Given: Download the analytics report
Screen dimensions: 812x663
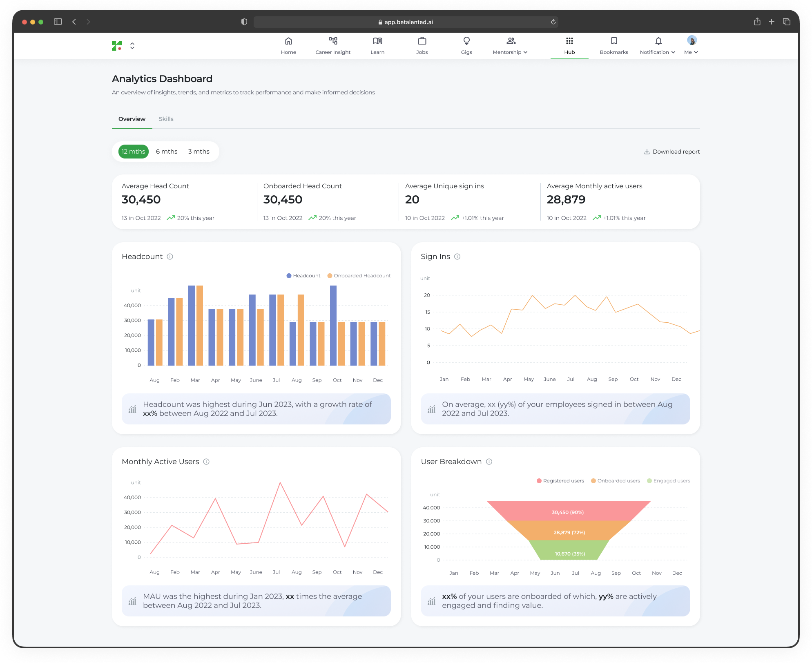Looking at the screenshot, I should [x=672, y=152].
